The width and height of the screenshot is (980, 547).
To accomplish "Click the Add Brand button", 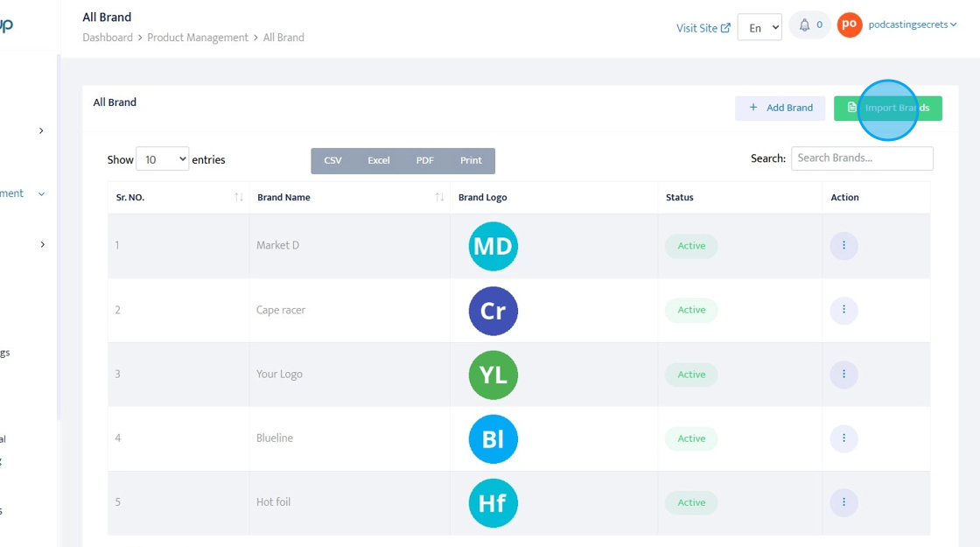I will (780, 108).
